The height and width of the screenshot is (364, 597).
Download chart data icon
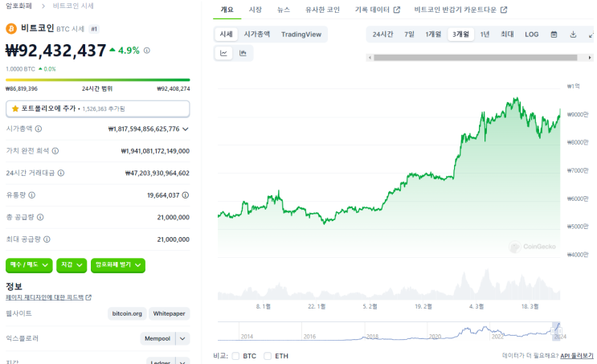tap(573, 35)
